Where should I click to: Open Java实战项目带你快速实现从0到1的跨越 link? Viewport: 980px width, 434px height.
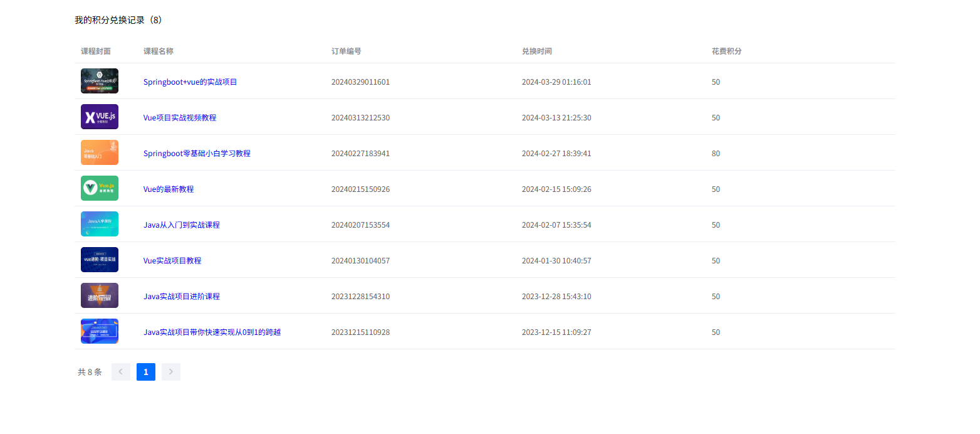pos(212,332)
